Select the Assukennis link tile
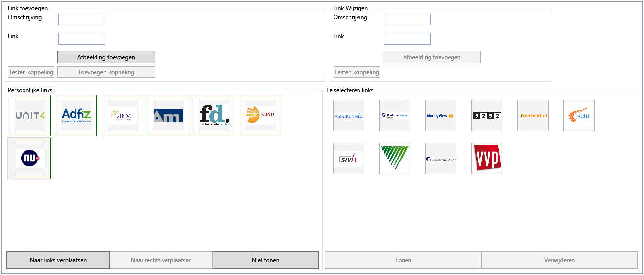Image resolution: width=644 pixels, height=275 pixels. [349, 115]
